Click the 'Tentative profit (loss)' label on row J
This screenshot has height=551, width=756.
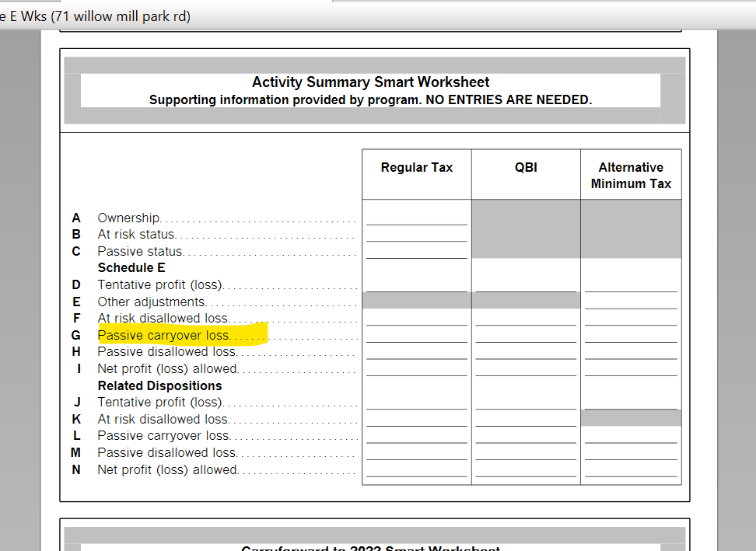(160, 402)
